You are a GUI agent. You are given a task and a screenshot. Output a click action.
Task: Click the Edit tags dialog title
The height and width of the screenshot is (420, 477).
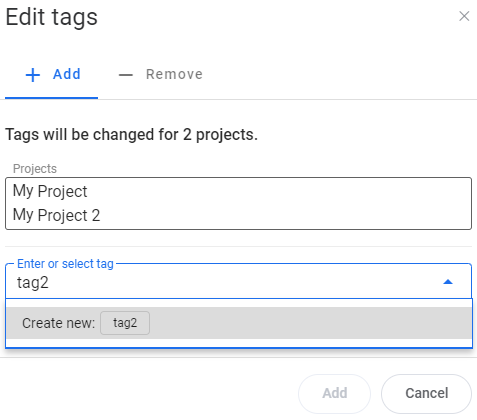[x=52, y=17]
